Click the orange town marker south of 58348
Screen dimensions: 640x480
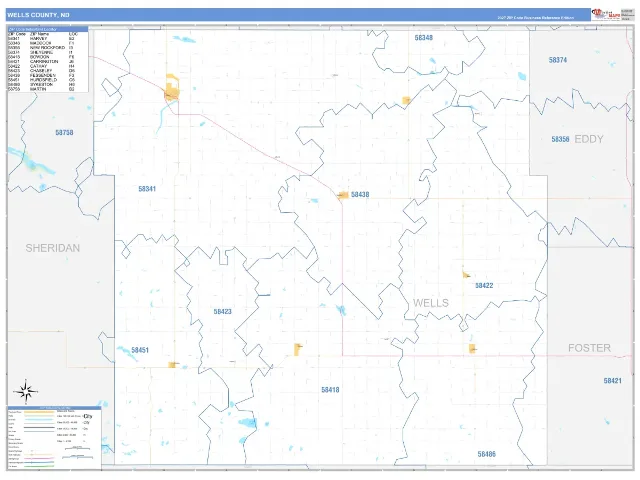pyautogui.click(x=406, y=100)
